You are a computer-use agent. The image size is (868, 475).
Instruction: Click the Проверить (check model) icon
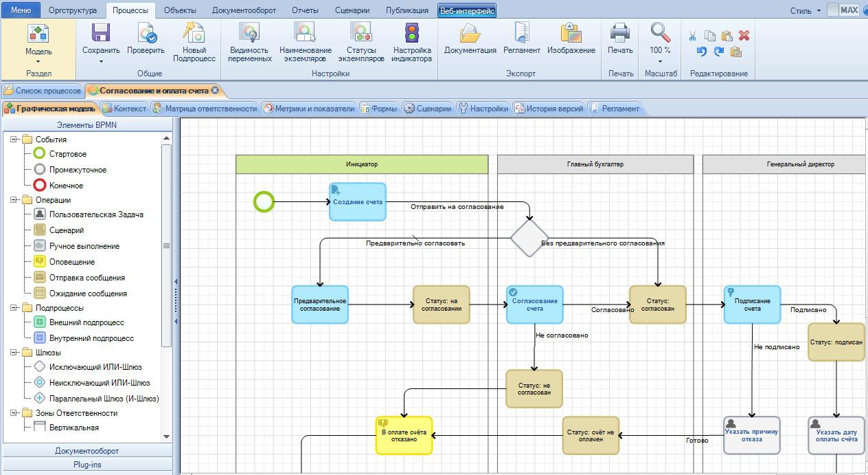click(146, 34)
